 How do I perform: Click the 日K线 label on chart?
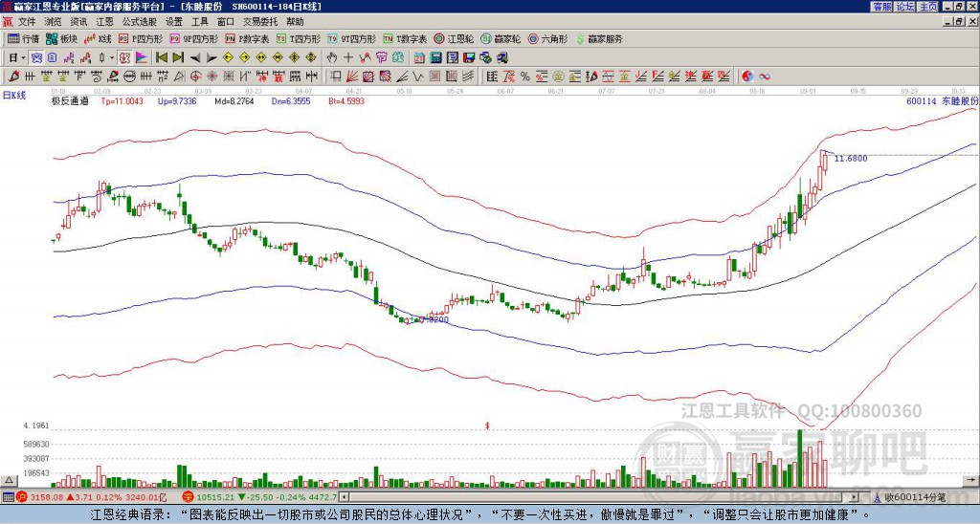pyautogui.click(x=13, y=95)
